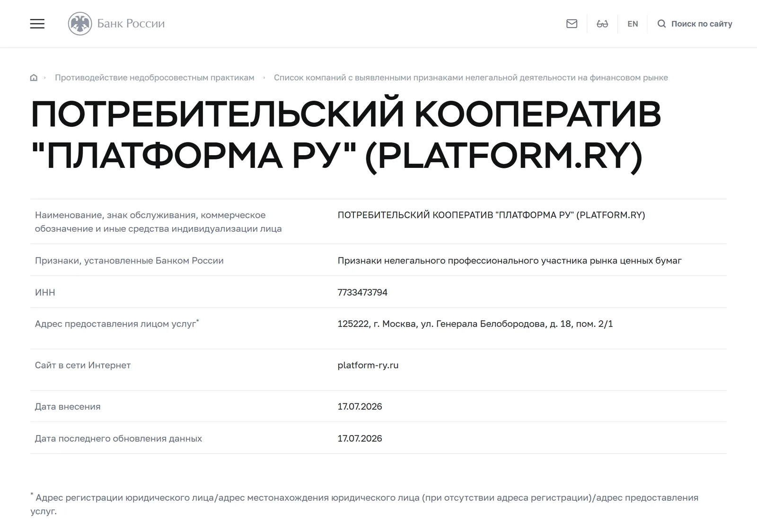Image resolution: width=757 pixels, height=532 pixels.
Task: Open the mail contact envelope icon
Action: pos(572,24)
